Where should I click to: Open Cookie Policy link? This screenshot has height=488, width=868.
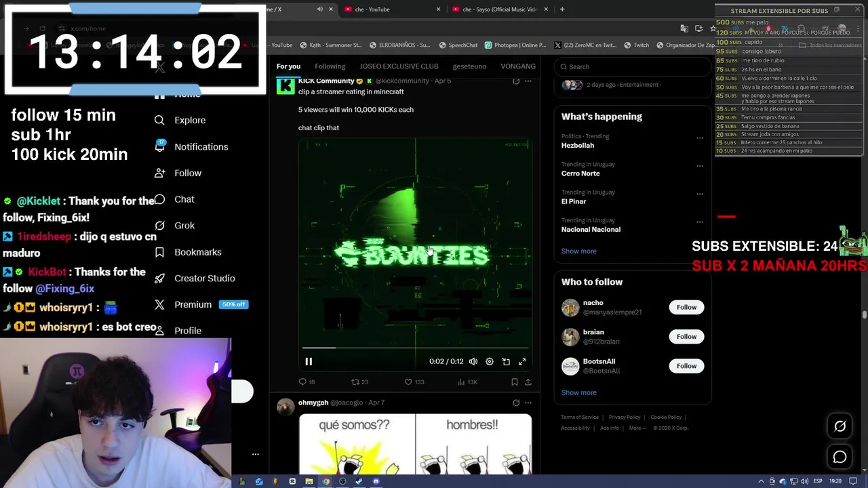[666, 418]
